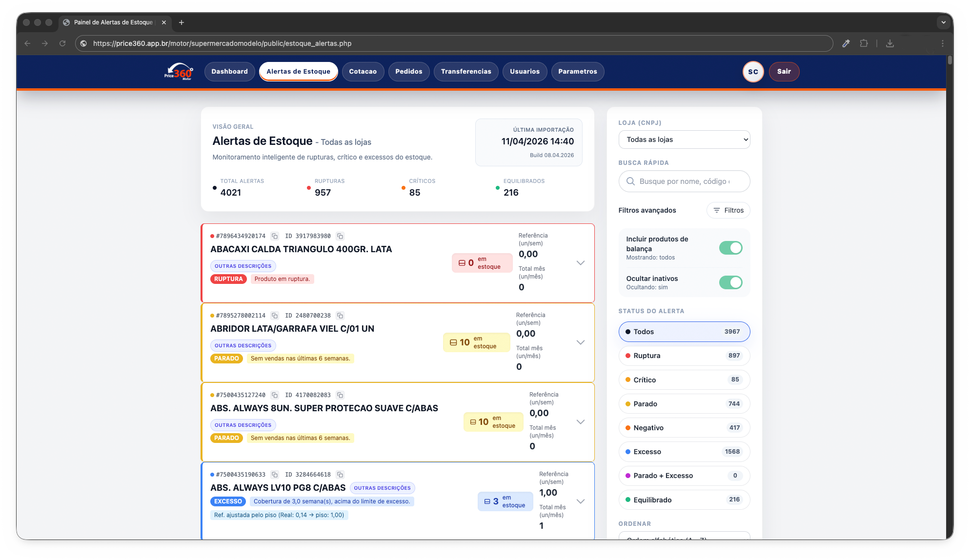Copy barcode #7896434920174

click(x=275, y=236)
